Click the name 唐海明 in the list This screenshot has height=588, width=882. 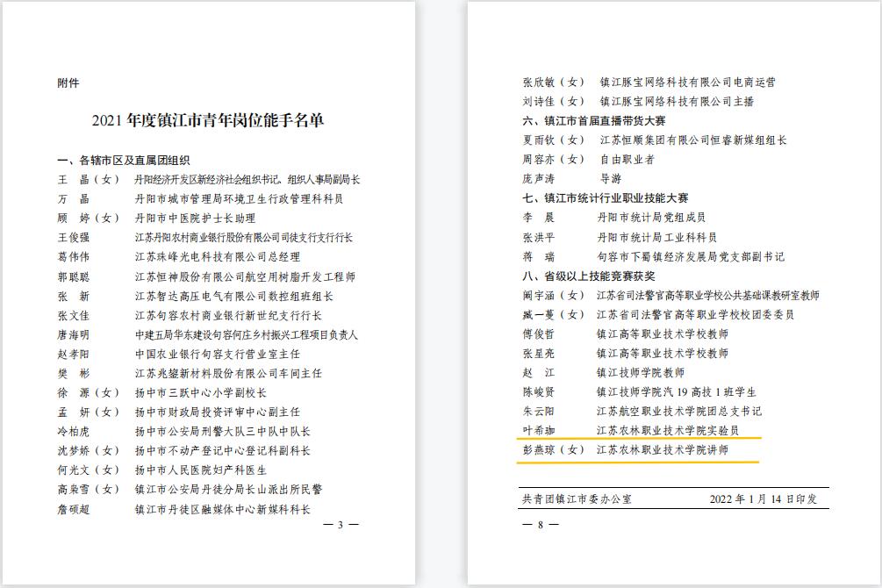point(74,334)
